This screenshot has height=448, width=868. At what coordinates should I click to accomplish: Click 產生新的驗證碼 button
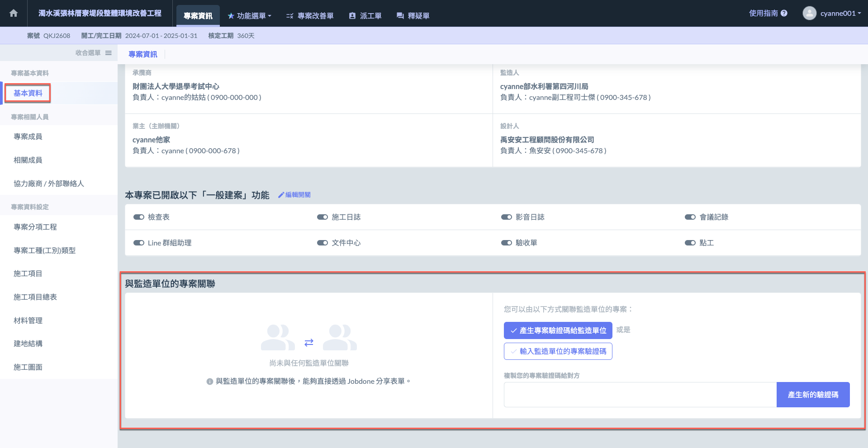pos(813,395)
